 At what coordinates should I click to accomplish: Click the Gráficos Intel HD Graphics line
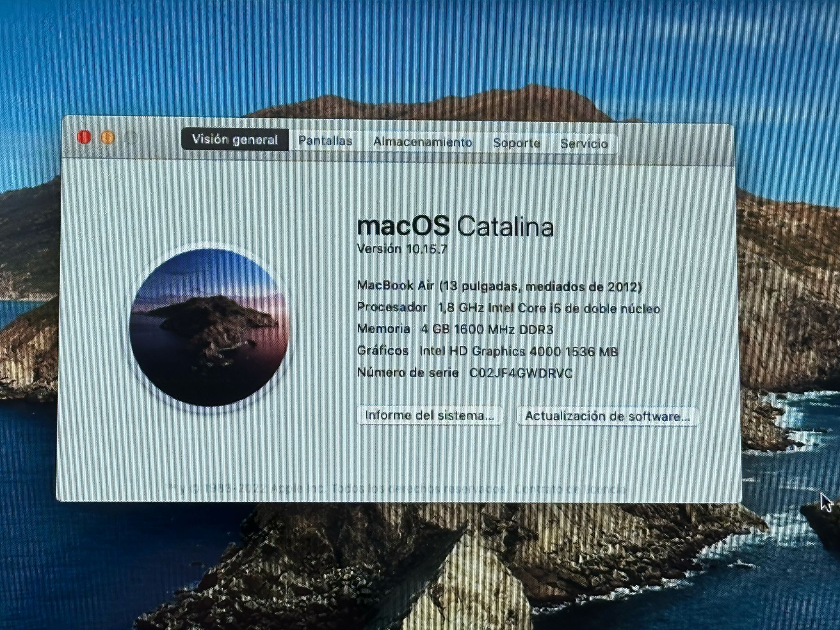pos(487,351)
